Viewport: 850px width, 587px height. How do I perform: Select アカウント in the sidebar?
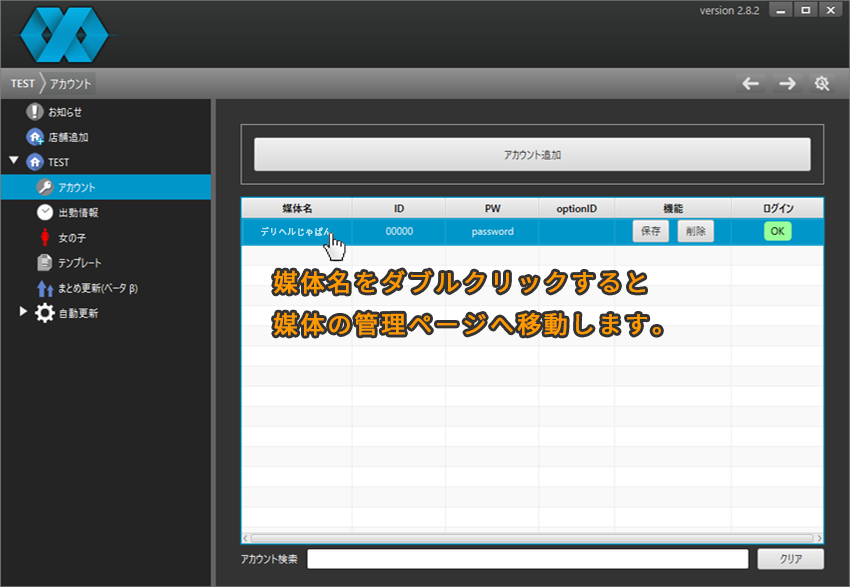(x=77, y=188)
